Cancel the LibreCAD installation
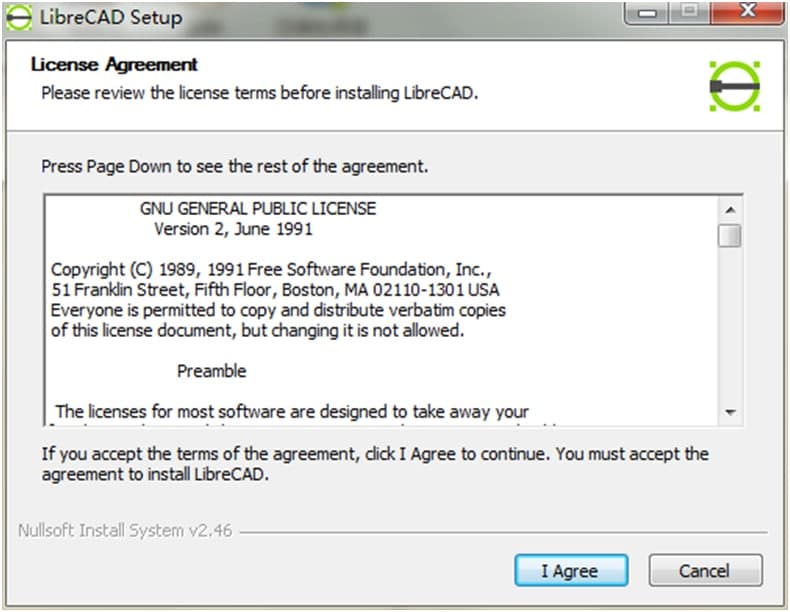Screen dimensions: 790x612 coord(705,571)
